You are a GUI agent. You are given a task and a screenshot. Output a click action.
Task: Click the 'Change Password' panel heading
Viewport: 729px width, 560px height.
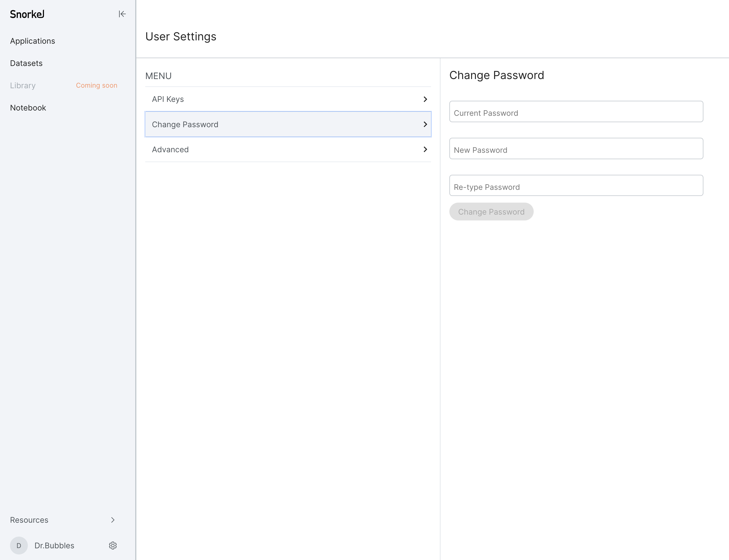497,75
